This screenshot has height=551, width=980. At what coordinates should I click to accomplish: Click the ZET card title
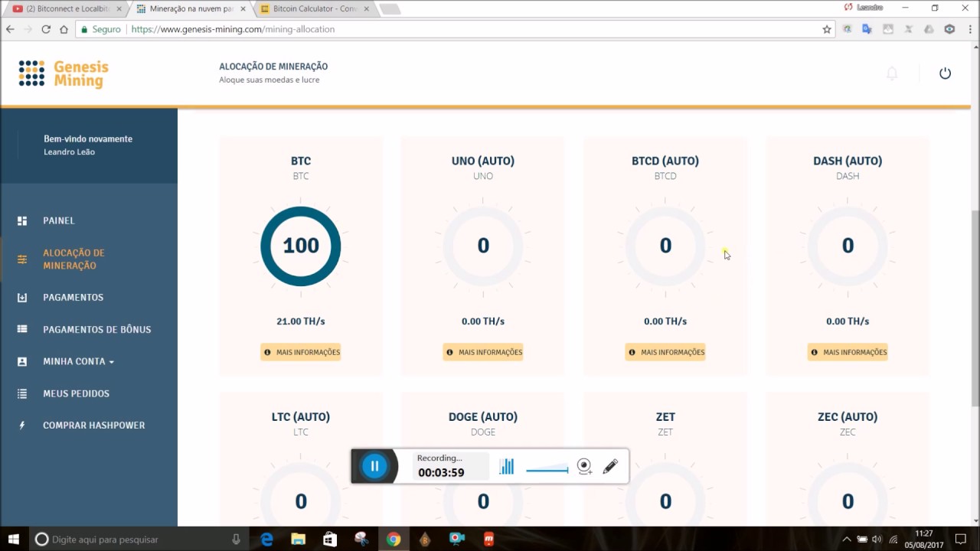(x=665, y=417)
